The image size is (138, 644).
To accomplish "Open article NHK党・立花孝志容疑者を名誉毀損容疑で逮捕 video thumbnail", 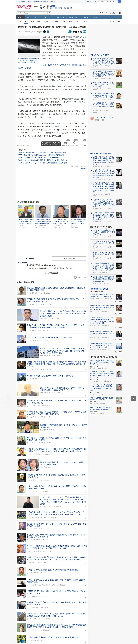I will click(x=21, y=583).
